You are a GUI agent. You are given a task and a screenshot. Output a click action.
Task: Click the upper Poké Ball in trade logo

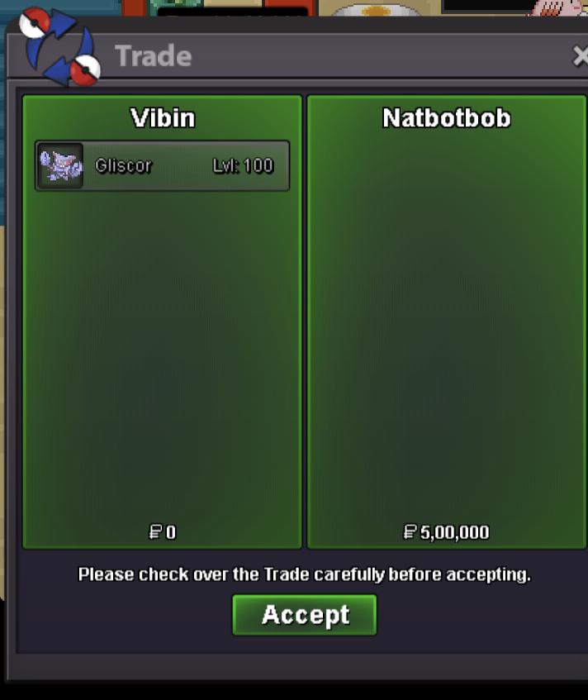(35, 22)
